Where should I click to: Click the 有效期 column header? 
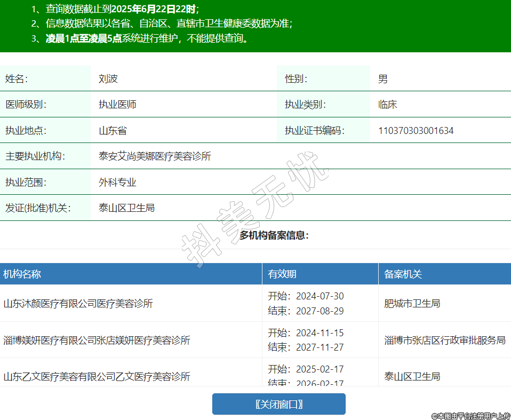pyautogui.click(x=282, y=274)
